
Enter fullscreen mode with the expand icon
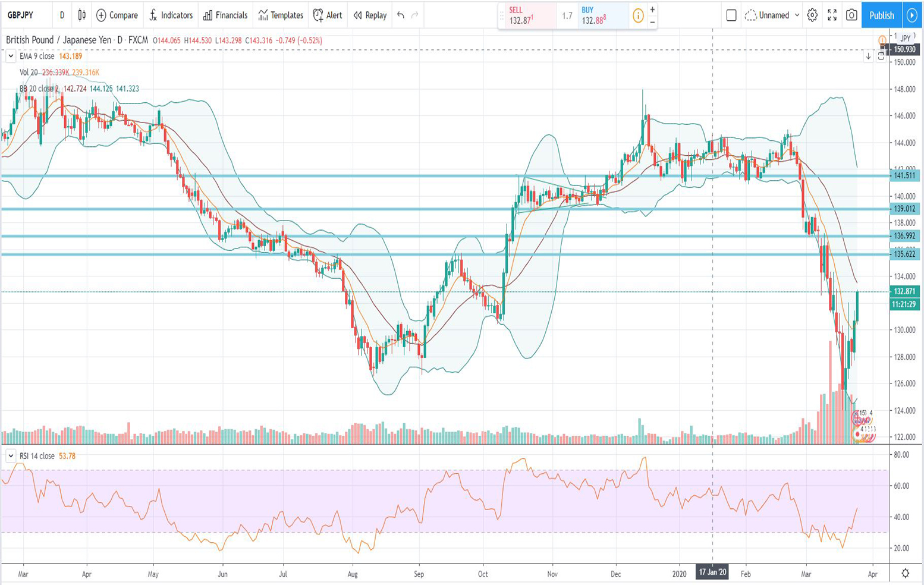(832, 15)
